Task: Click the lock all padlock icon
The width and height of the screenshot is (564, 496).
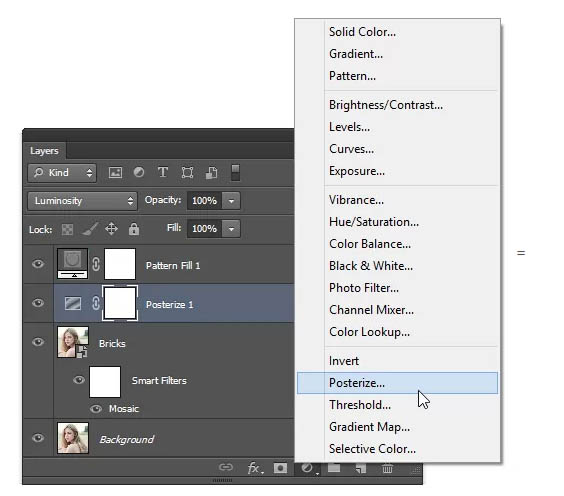Action: [x=134, y=229]
